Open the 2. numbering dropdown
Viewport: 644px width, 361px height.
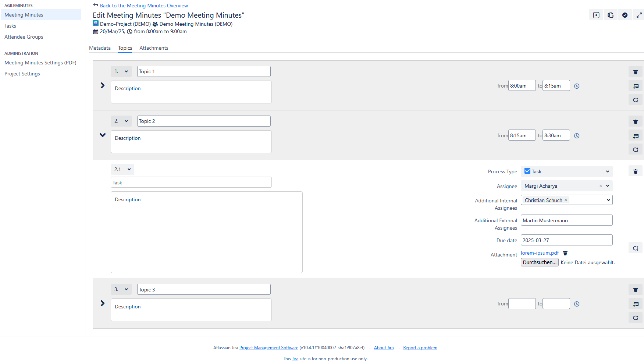click(x=121, y=121)
